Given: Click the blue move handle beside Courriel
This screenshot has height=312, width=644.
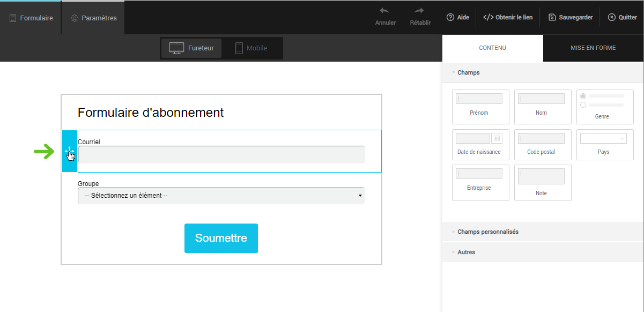Looking at the screenshot, I should [69, 151].
